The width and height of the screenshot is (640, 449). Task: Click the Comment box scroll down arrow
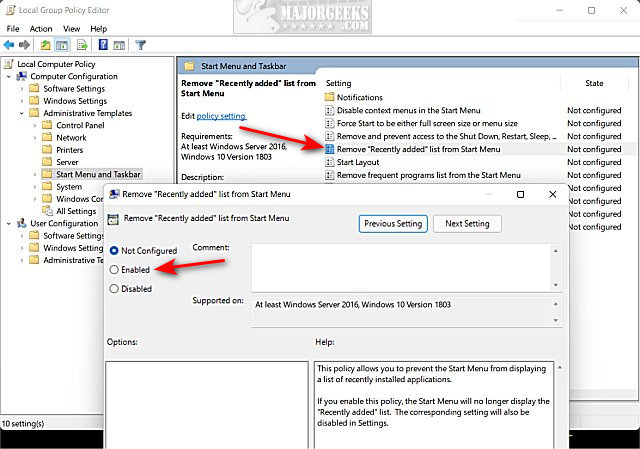click(556, 285)
